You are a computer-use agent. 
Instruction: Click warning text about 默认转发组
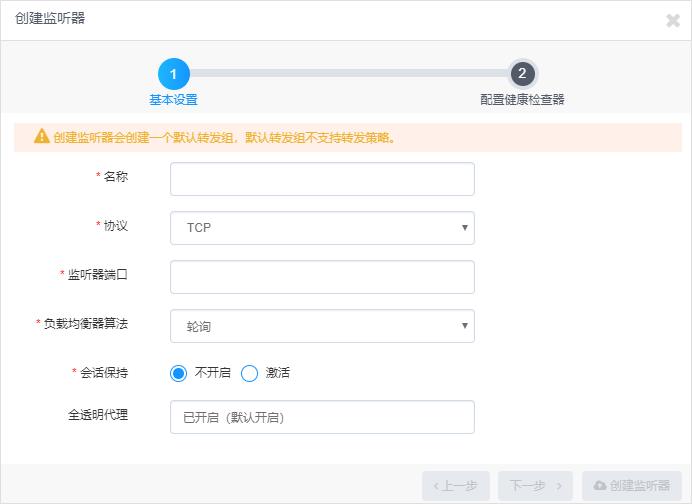click(x=225, y=138)
